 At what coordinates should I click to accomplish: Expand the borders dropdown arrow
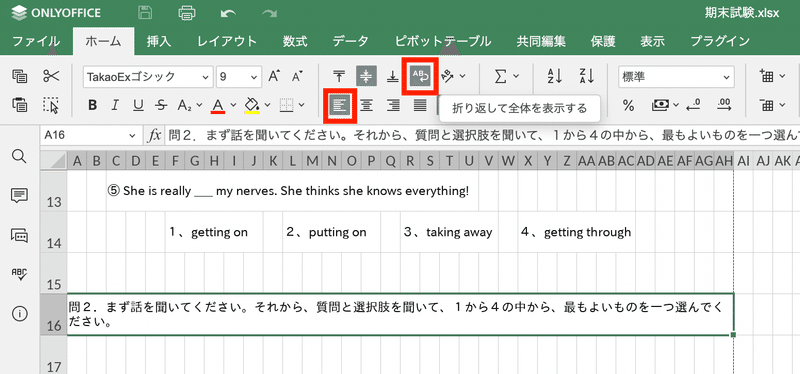302,106
